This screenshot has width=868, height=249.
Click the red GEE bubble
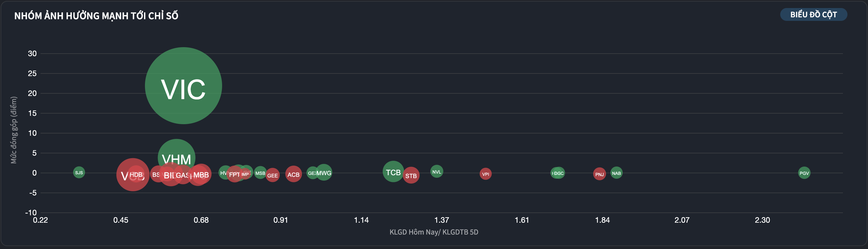click(273, 175)
